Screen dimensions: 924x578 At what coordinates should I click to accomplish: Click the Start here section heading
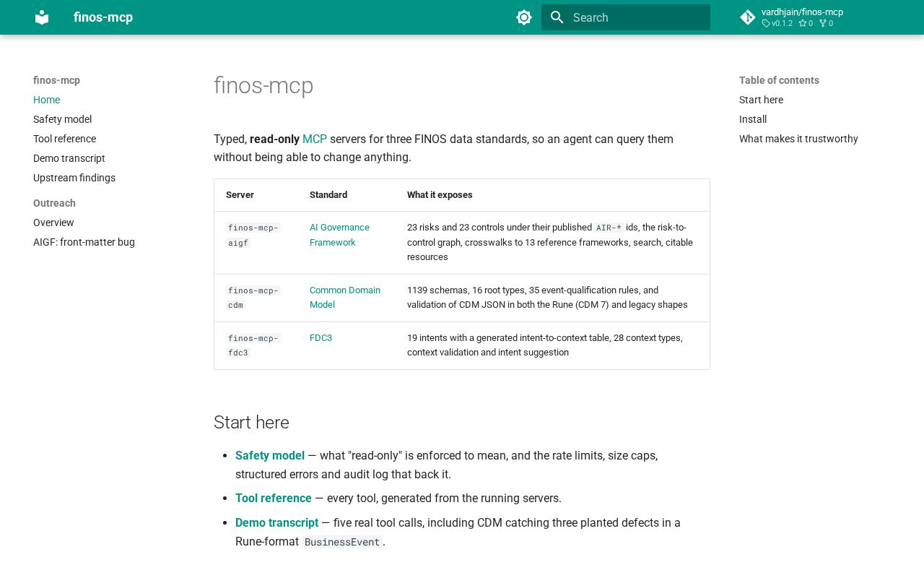pyautogui.click(x=251, y=423)
